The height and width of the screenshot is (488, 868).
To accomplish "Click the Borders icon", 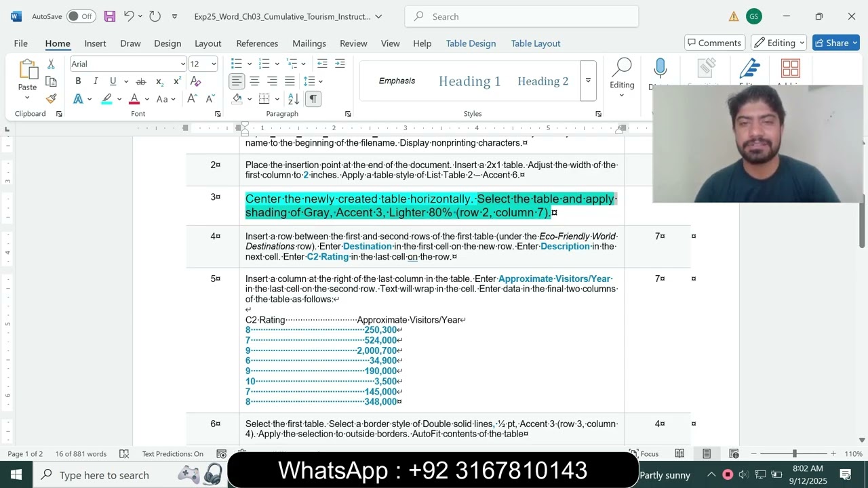I will click(264, 99).
